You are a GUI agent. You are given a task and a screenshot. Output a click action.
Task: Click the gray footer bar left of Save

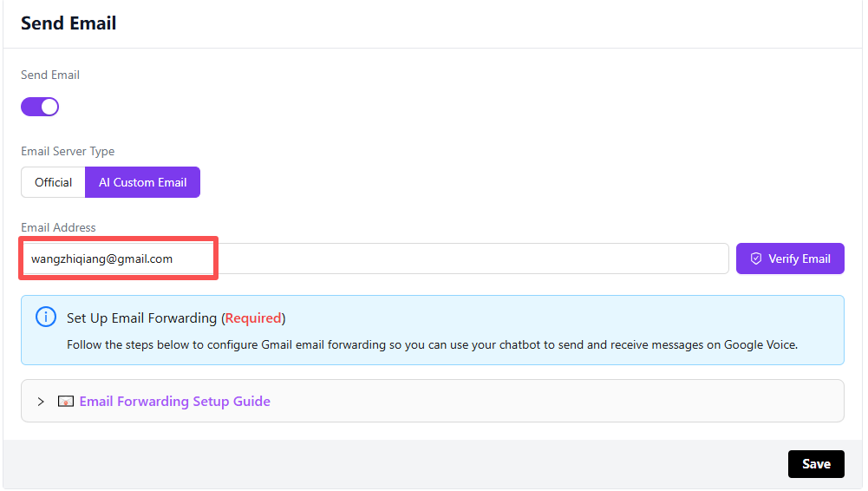click(x=390, y=464)
